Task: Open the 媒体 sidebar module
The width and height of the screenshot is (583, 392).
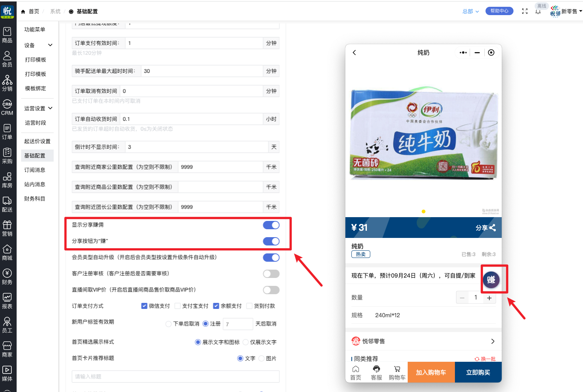Action: click(x=7, y=373)
